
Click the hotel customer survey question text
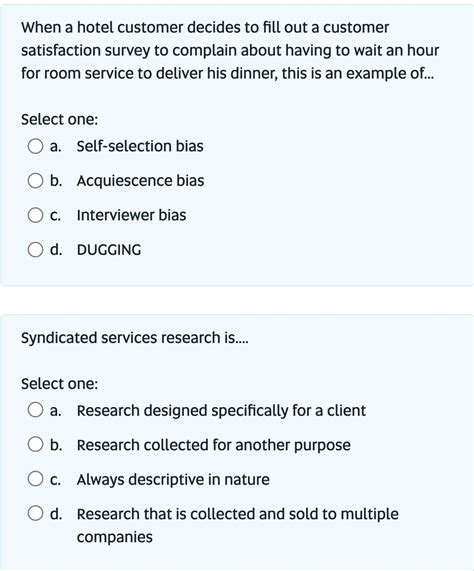(230, 50)
